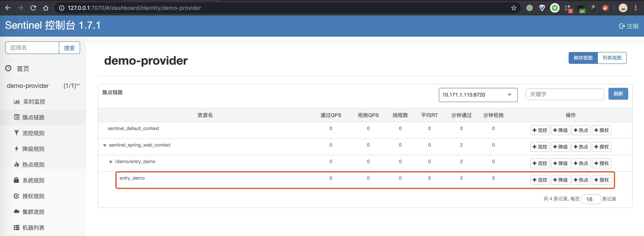Collapse the /demo/entry_demo tree node
Viewport: 644px width, 236px height.
[x=111, y=162]
